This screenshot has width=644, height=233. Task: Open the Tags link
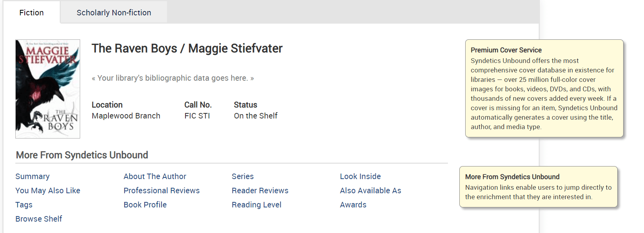24,205
